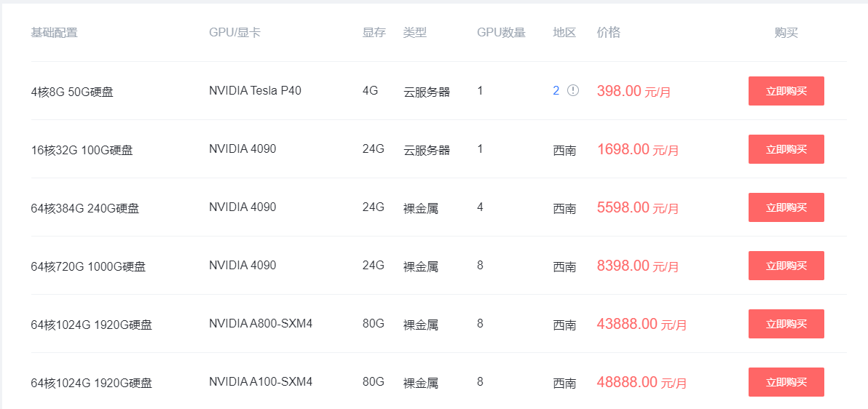Select '4核8G 50G硬盘' configuration text

pyautogui.click(x=72, y=92)
